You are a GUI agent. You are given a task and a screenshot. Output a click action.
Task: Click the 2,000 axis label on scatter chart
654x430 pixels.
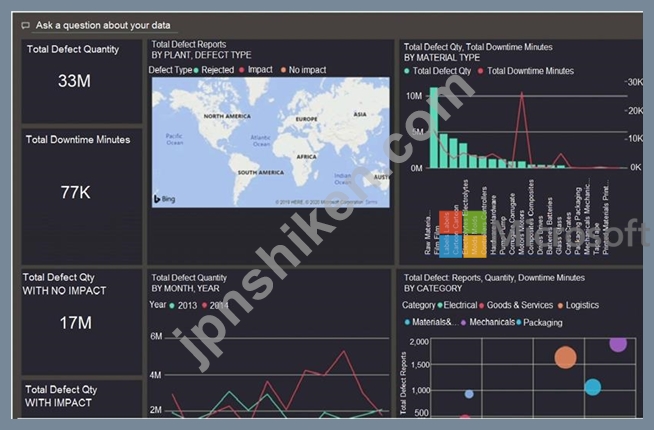click(419, 342)
